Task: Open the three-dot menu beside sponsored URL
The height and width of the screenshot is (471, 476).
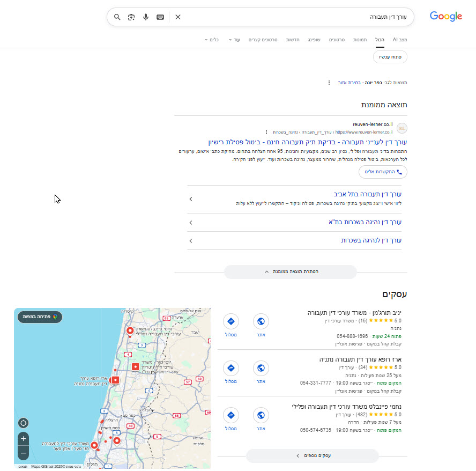Action: pos(266,132)
